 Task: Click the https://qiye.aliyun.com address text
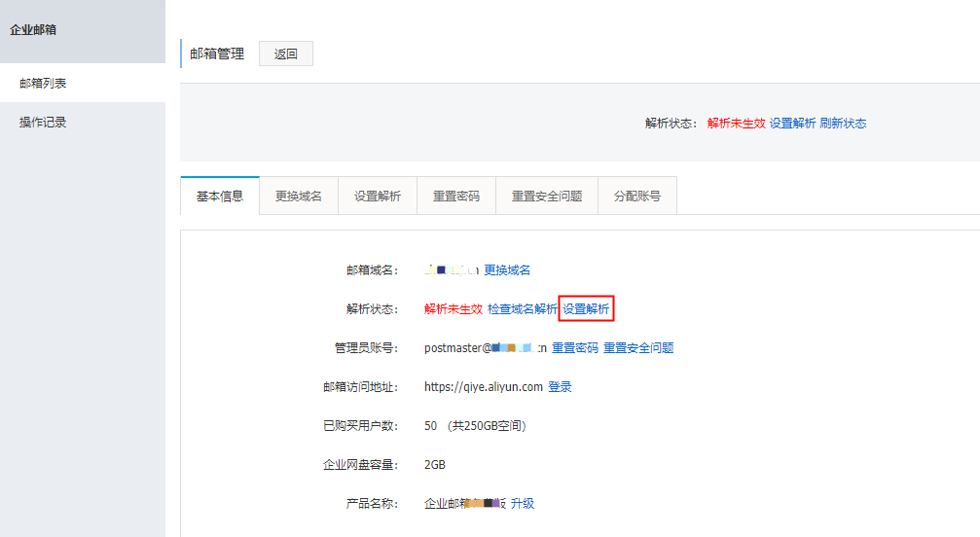(x=484, y=387)
